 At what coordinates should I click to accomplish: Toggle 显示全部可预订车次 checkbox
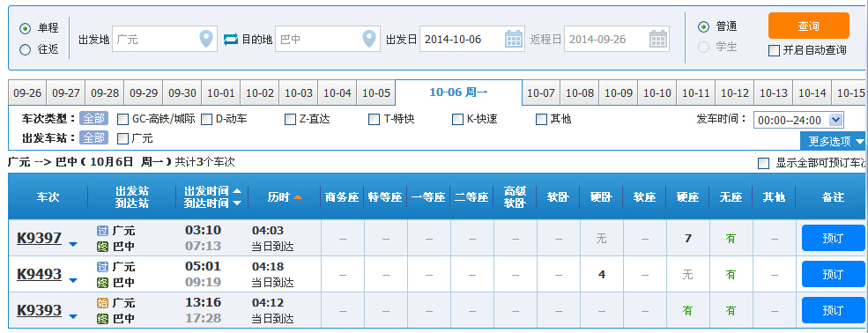pyautogui.click(x=764, y=163)
